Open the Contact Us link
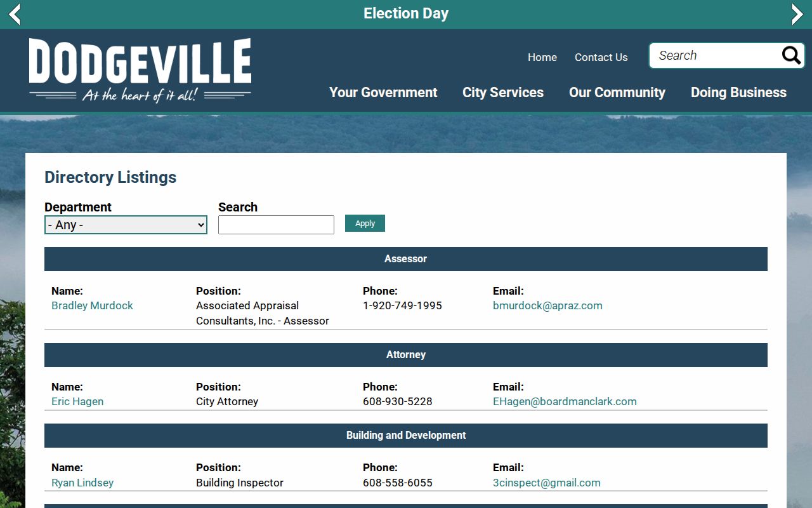The width and height of the screenshot is (812, 508). 601,57
